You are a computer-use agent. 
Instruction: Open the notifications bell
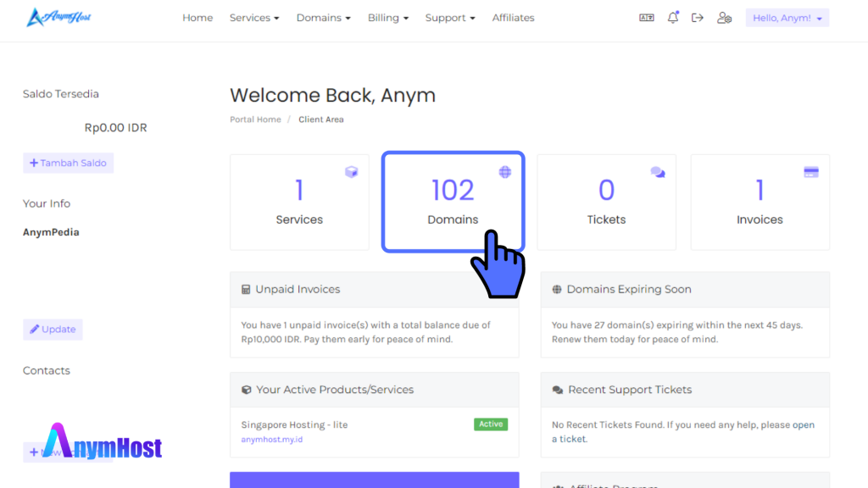tap(672, 17)
